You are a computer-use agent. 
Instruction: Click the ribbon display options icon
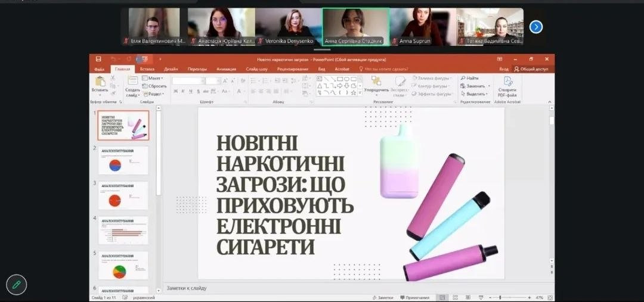coord(500,59)
